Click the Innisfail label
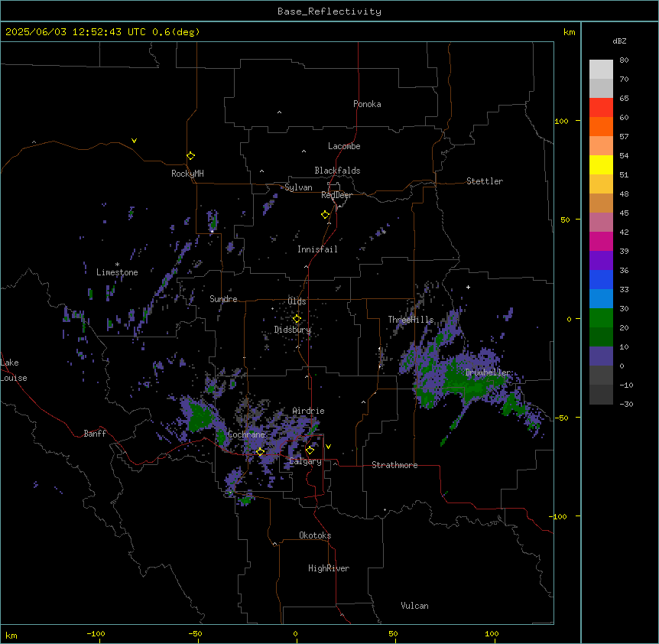Image resolution: width=659 pixels, height=644 pixels. (317, 249)
